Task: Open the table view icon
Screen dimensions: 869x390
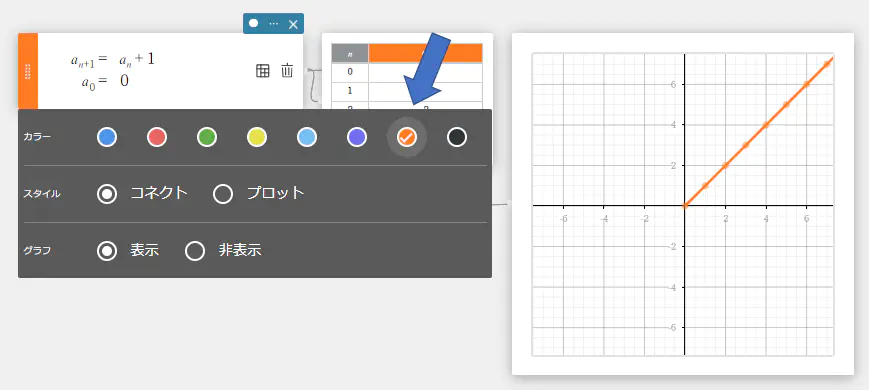Action: pyautogui.click(x=262, y=71)
